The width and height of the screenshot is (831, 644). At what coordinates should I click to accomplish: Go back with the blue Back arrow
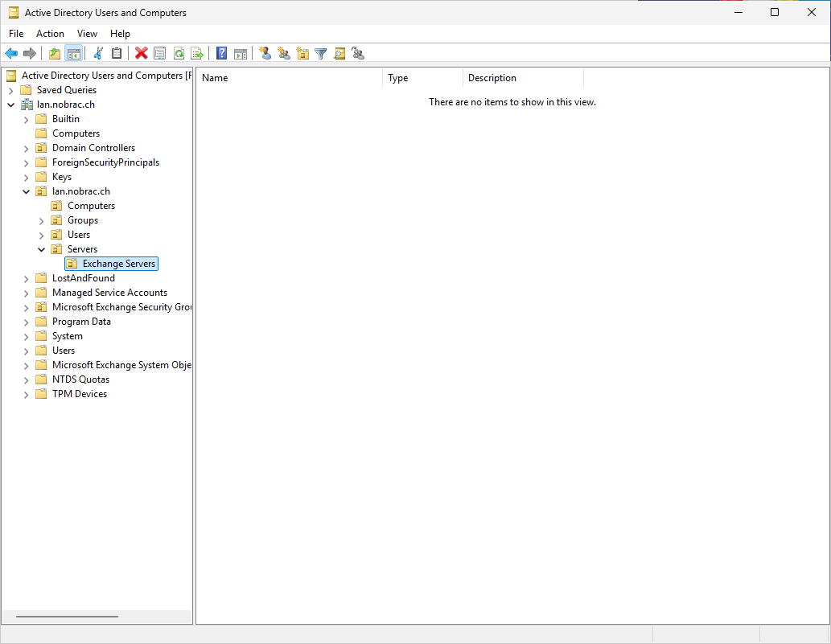point(11,54)
